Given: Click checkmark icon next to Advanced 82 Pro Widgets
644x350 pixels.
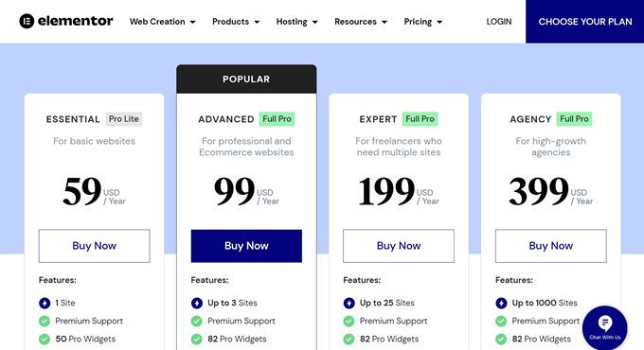Looking at the screenshot, I should 197,340.
